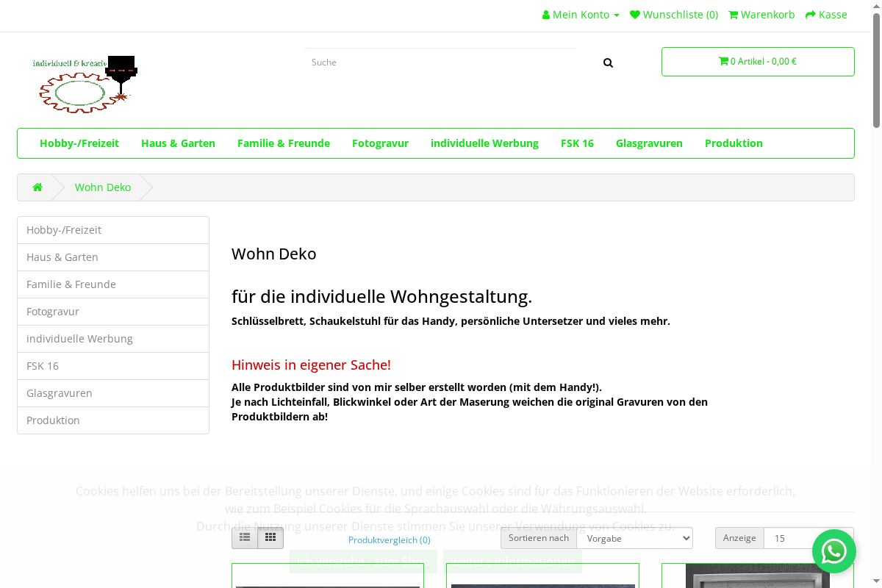The width and height of the screenshot is (882, 588).
Task: Open Produktvergleich (0) link
Action: click(390, 539)
